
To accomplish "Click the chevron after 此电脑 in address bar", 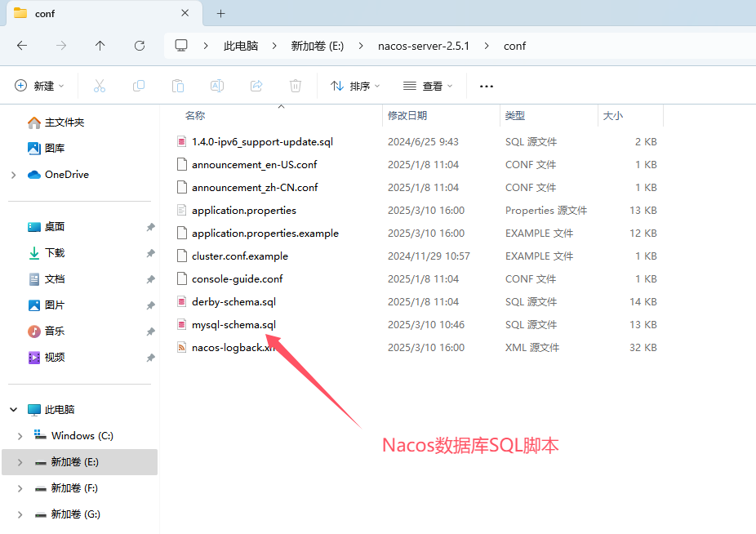I will 274,46.
